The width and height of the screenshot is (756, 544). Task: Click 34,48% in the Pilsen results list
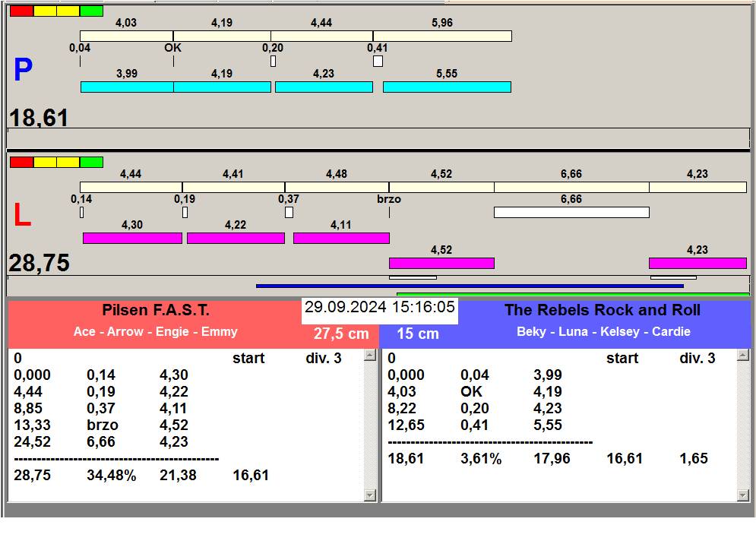[x=112, y=476]
